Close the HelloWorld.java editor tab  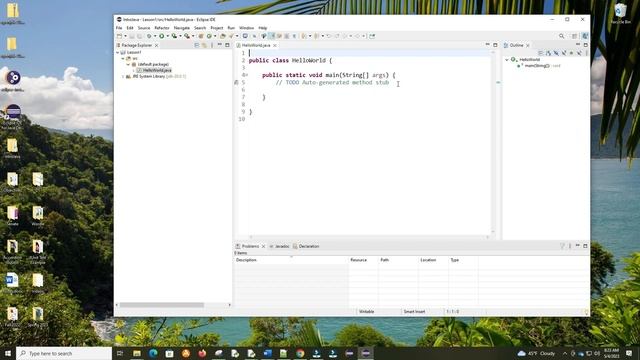tap(275, 45)
